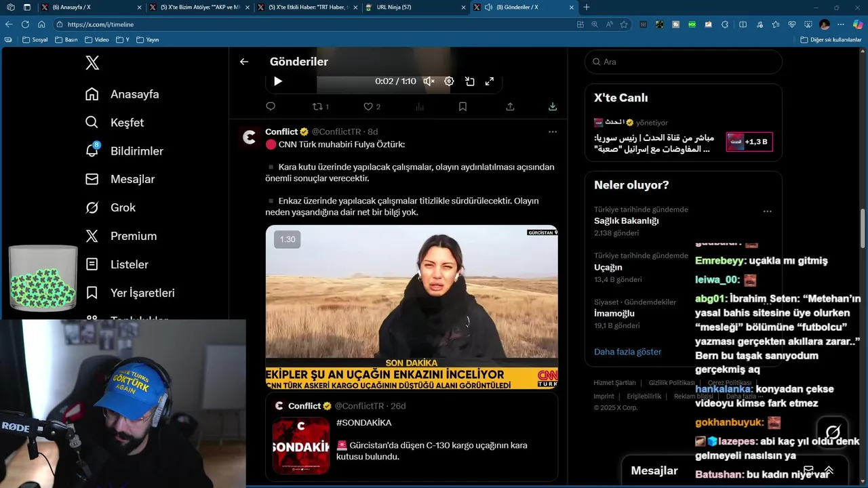868x488 pixels.
Task: Open Keşfet search page
Action: (x=115, y=123)
